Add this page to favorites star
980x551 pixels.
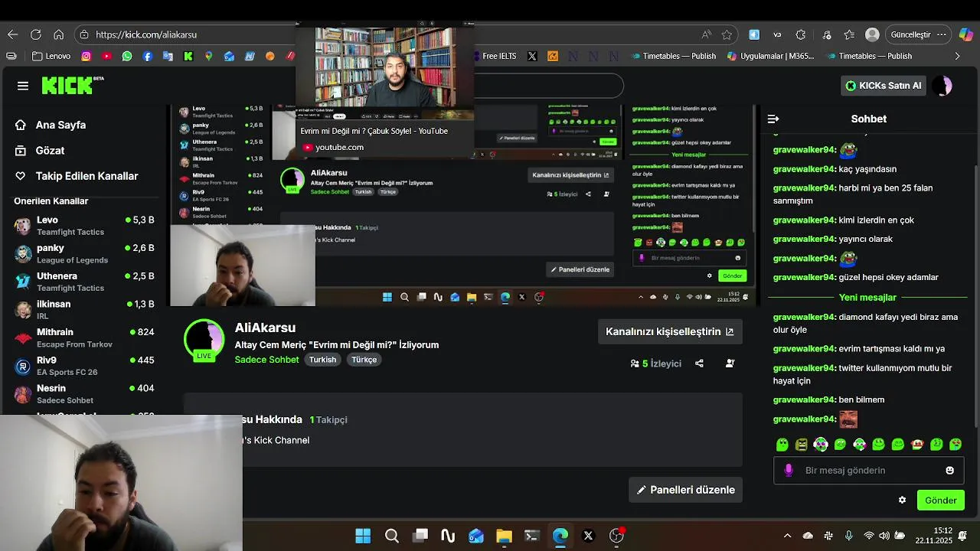tap(727, 34)
